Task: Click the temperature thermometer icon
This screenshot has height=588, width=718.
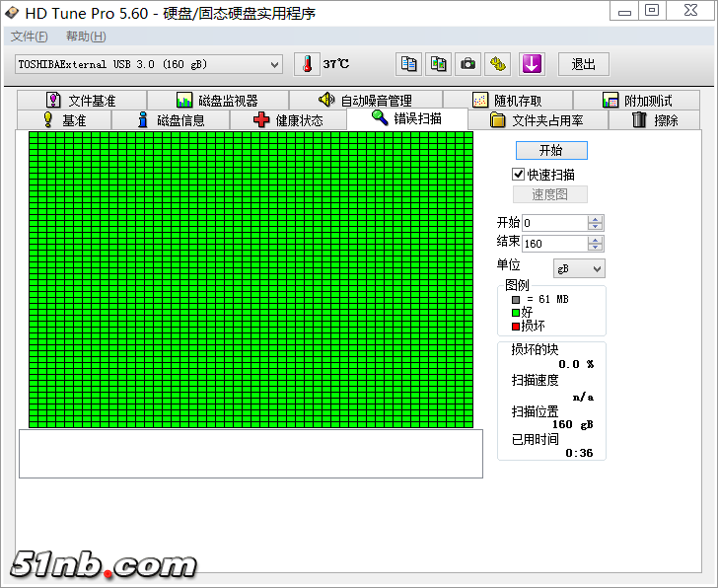Action: 307,64
